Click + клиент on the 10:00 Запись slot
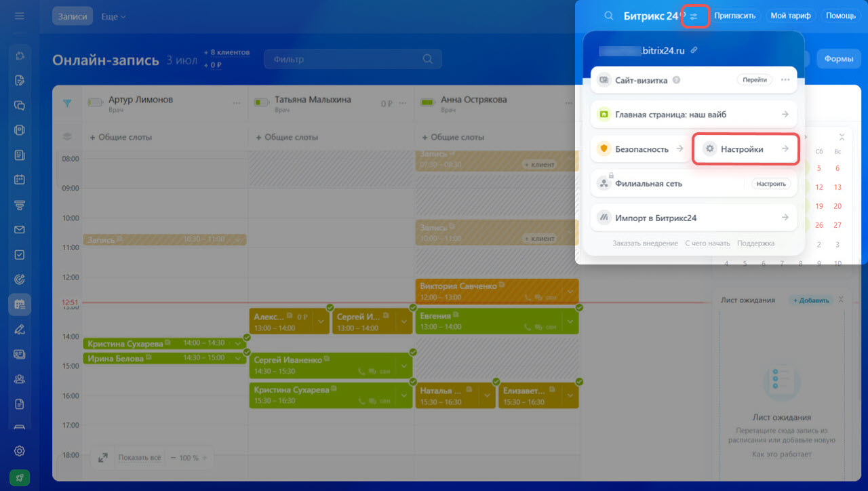This screenshot has height=491, width=868. (x=539, y=239)
